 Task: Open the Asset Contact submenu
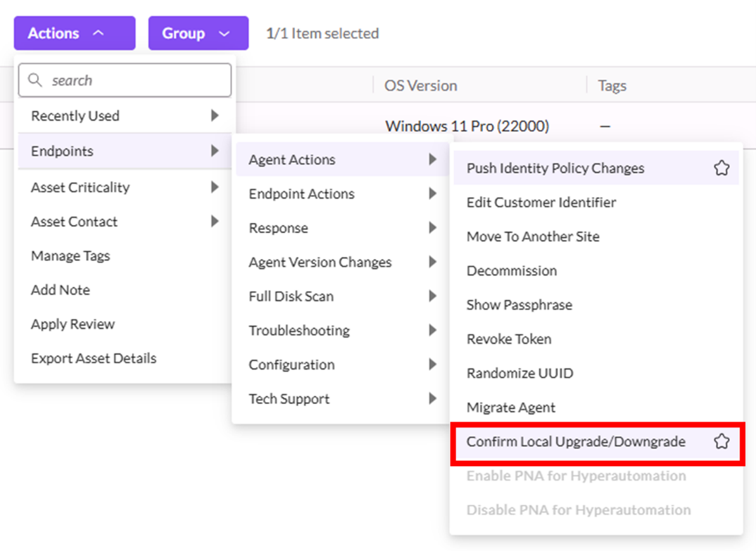pos(124,222)
